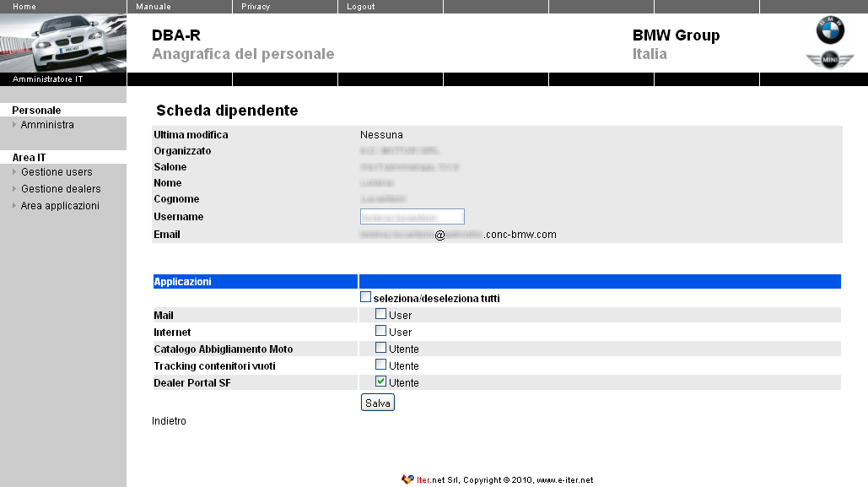This screenshot has height=487, width=868.
Task: Enable the Mail User checkbox
Action: point(381,314)
